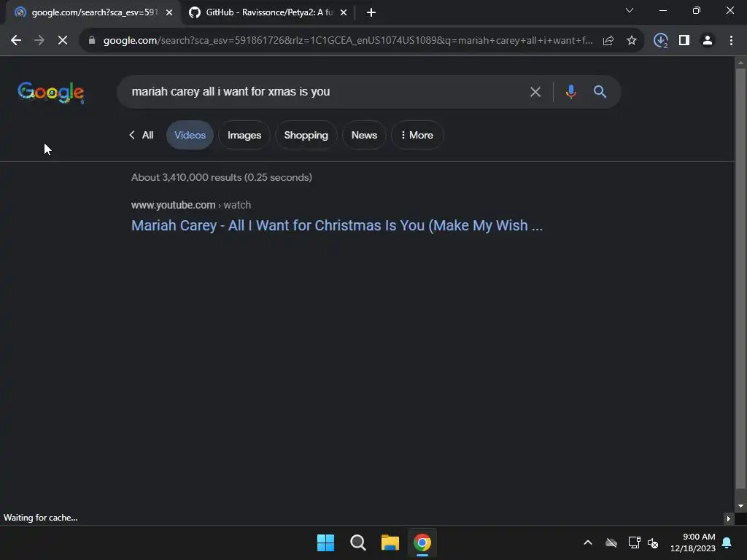
Task: Open the Windows Start menu
Action: 326,542
